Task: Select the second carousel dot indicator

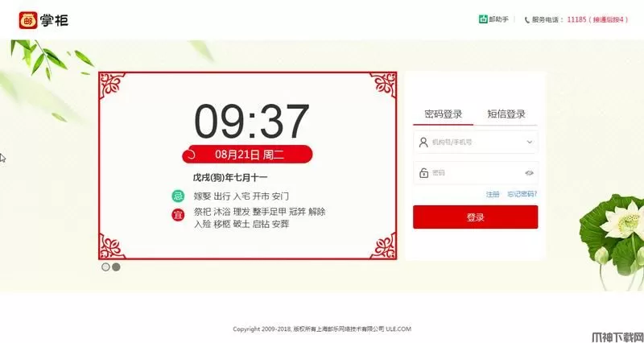Action: 116,267
